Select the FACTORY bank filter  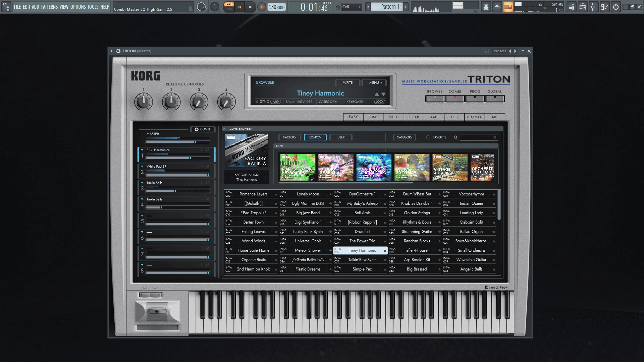pyautogui.click(x=289, y=137)
